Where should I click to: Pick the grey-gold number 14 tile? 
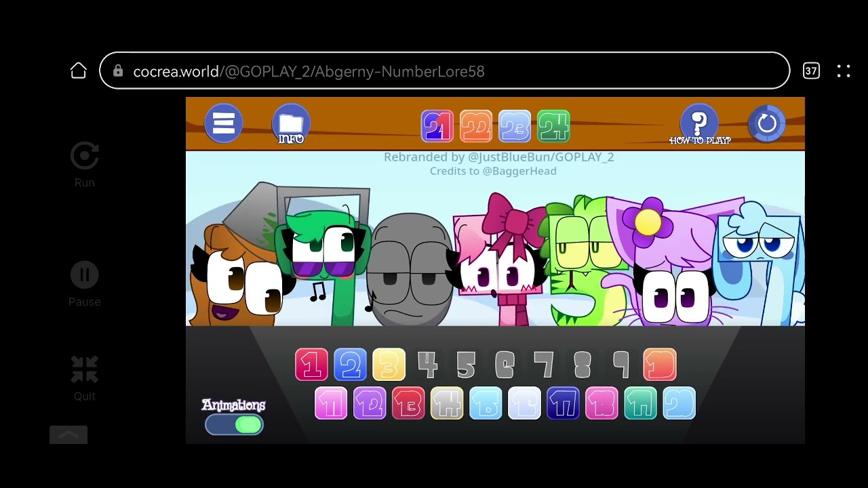pyautogui.click(x=447, y=403)
